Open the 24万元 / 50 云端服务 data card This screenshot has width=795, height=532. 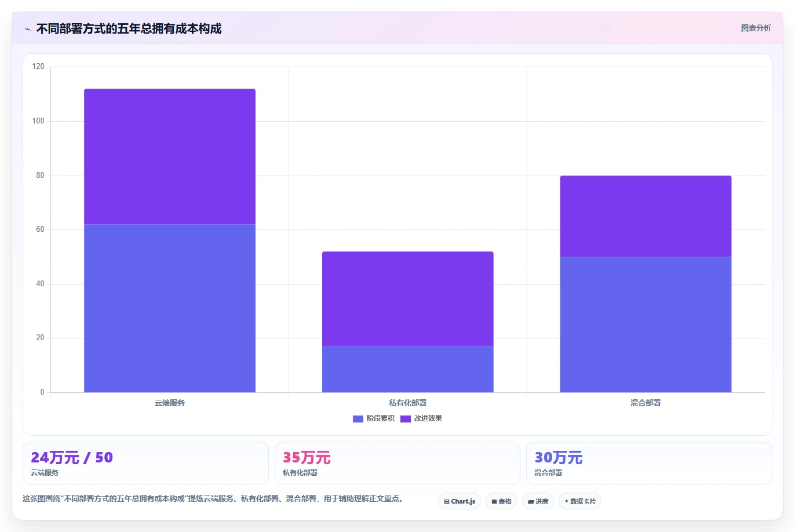145,463
